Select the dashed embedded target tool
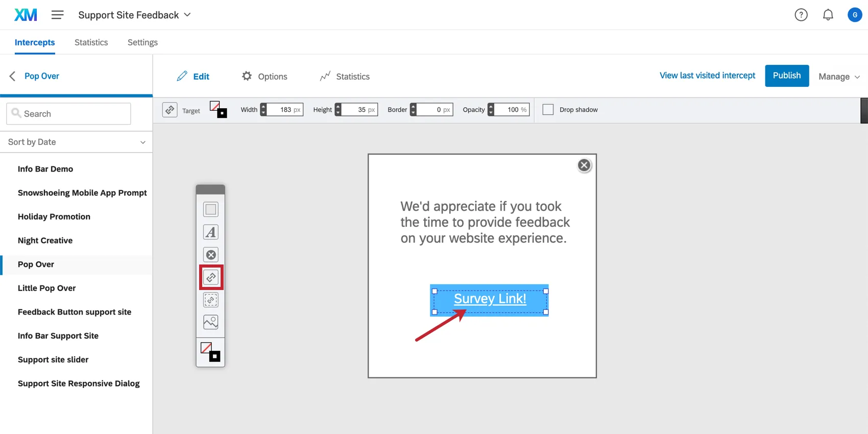 tap(210, 300)
